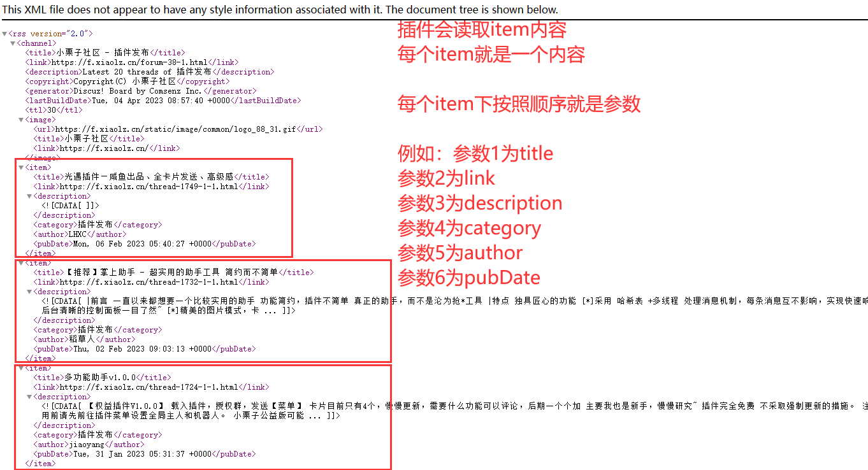Collapse description of 多功能助手v1.0.0 item
The image size is (868, 470).
tap(29, 397)
